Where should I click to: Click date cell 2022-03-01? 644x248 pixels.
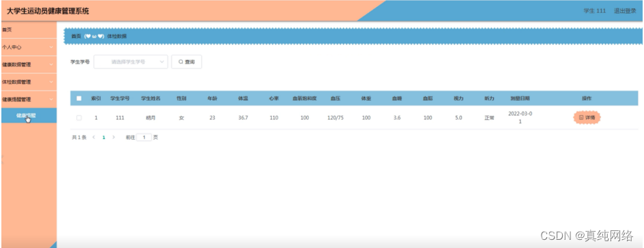coord(520,118)
